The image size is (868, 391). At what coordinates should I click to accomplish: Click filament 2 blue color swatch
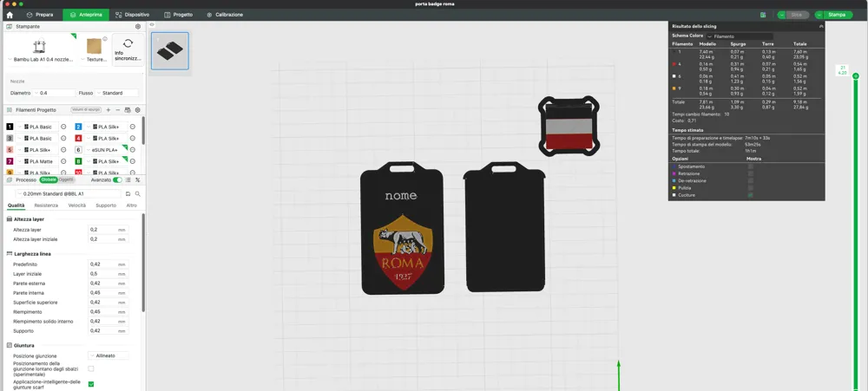[x=79, y=127]
